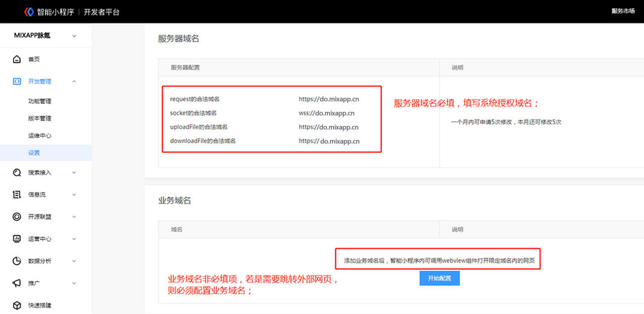Click the 开源联盟 circle icon
The image size is (644, 314).
pyautogui.click(x=17, y=217)
